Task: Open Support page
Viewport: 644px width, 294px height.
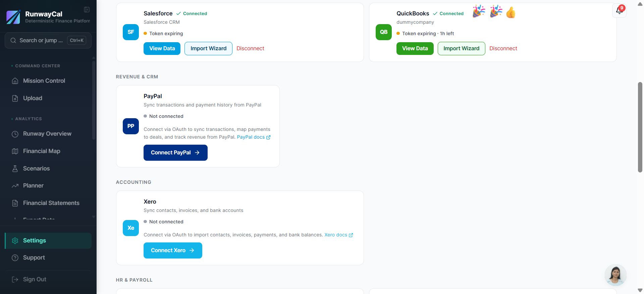Action: pyautogui.click(x=48, y=258)
